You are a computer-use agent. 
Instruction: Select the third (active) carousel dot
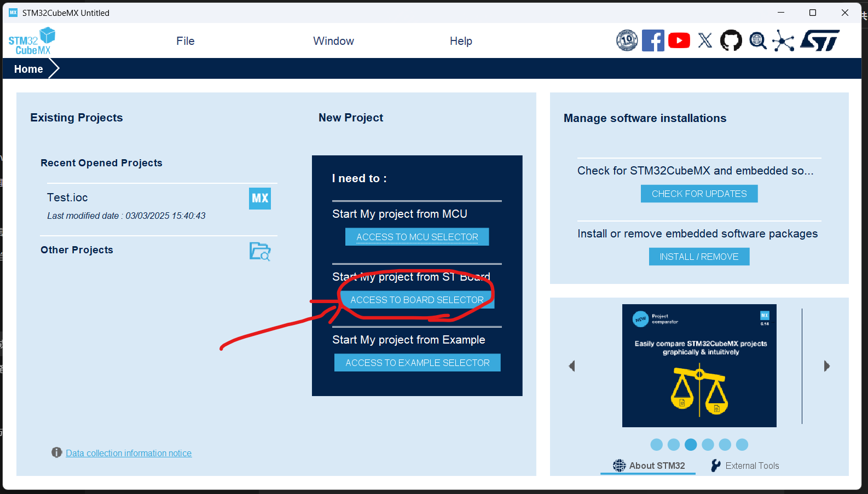(x=691, y=445)
